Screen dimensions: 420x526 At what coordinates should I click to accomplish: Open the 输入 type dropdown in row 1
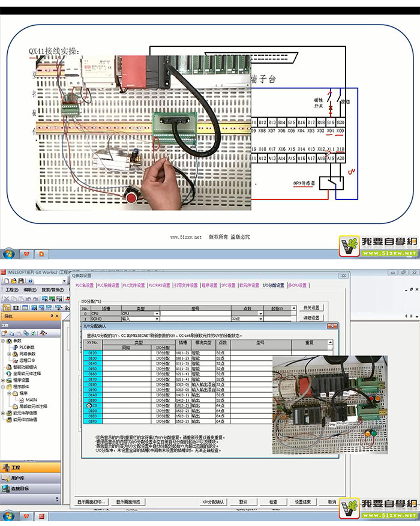pos(157,319)
